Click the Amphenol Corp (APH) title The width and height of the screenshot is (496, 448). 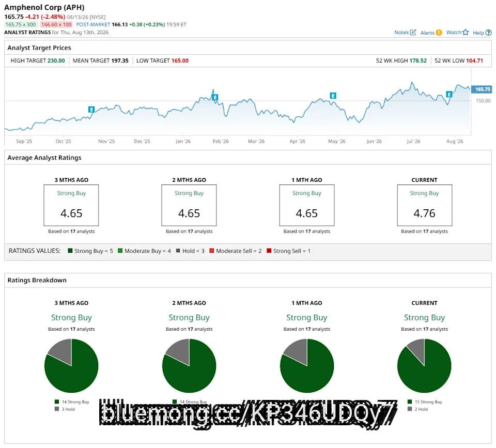(x=44, y=7)
